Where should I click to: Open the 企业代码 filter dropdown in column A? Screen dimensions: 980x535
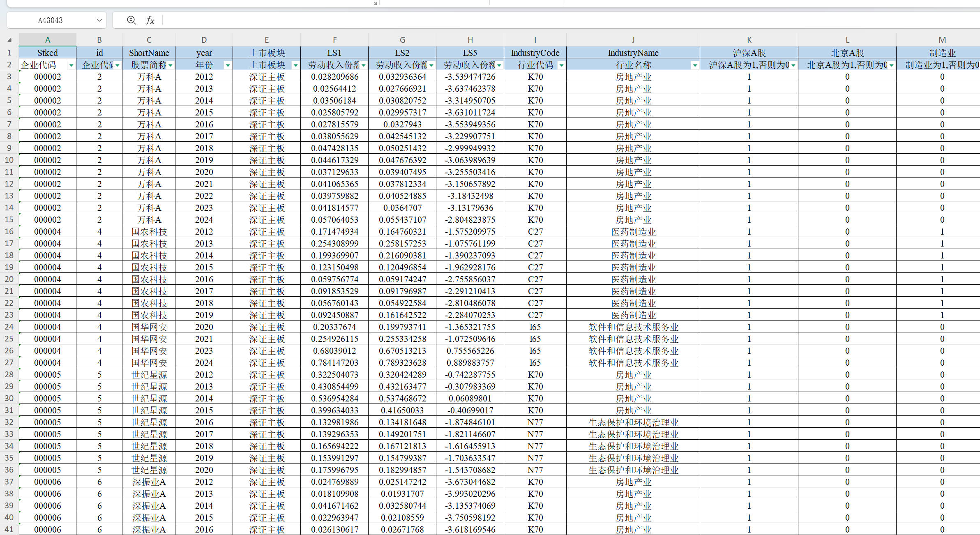click(71, 65)
